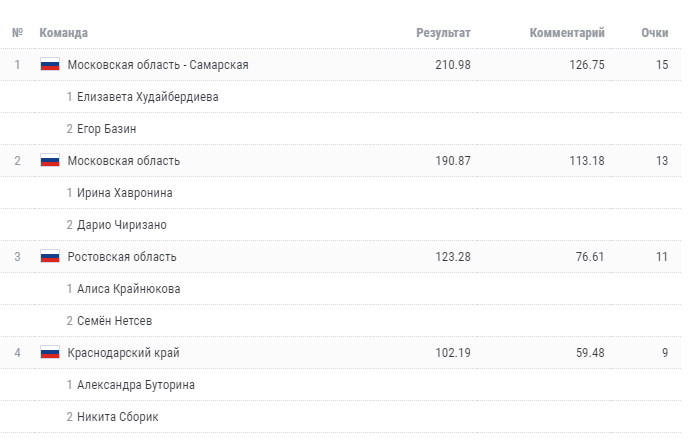The image size is (689, 448).
Task: Select athlete Егор Базин
Action: tap(106, 129)
